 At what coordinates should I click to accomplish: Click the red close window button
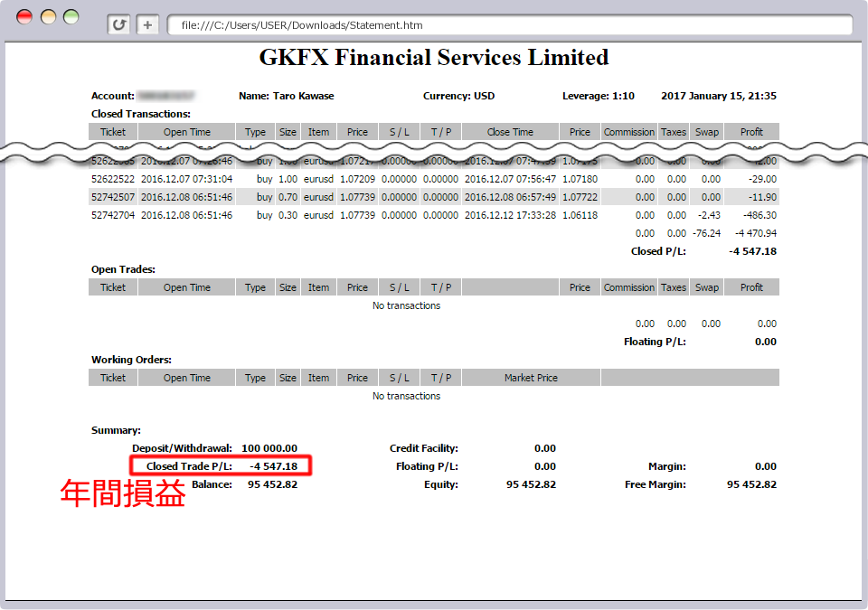pos(24,17)
